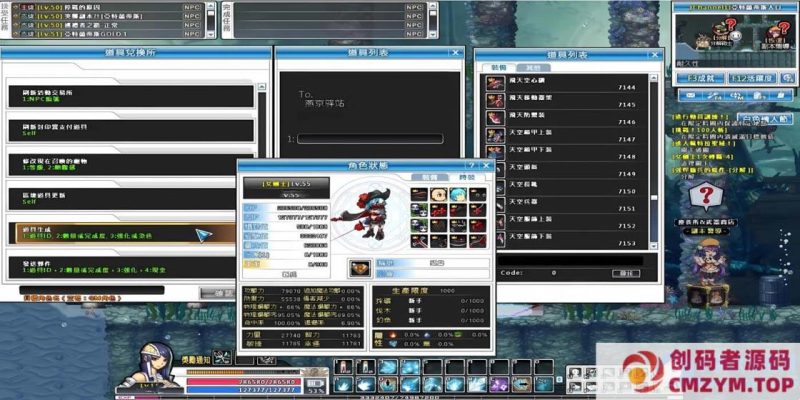Screen dimensions: 800x400
Task: Select the highlighted item generation command row
Action: 128,233
